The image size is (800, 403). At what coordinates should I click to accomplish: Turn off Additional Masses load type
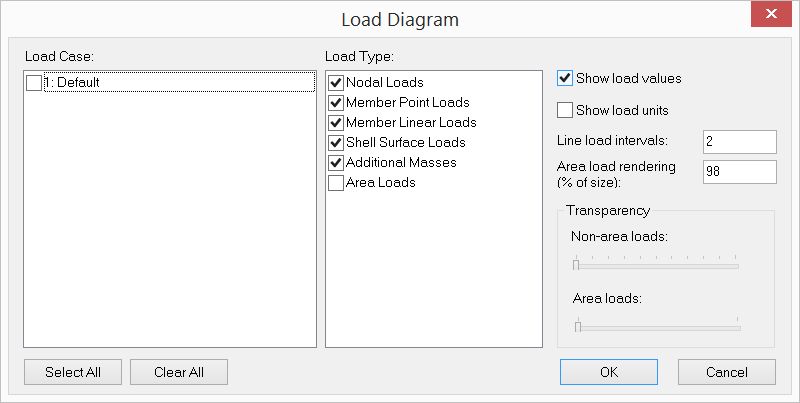[336, 162]
